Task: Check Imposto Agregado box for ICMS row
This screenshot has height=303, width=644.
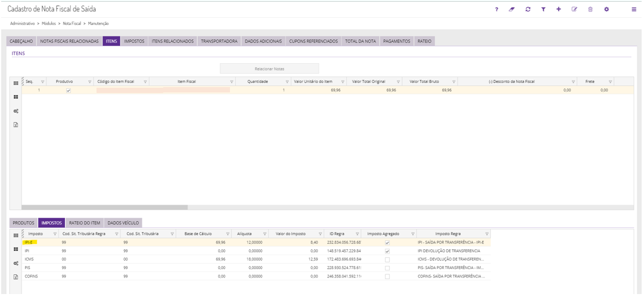Action: pyautogui.click(x=387, y=259)
